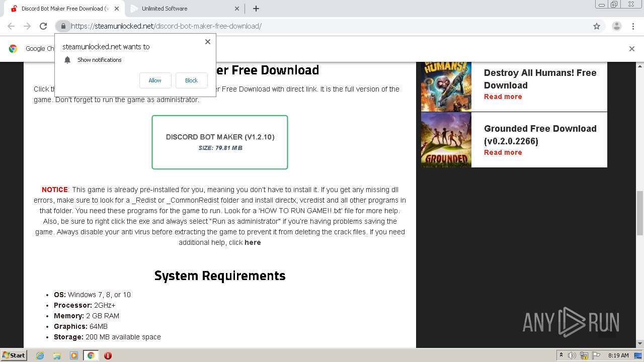Close the Discord Bot Maker tab
The image size is (644, 362).
(116, 9)
